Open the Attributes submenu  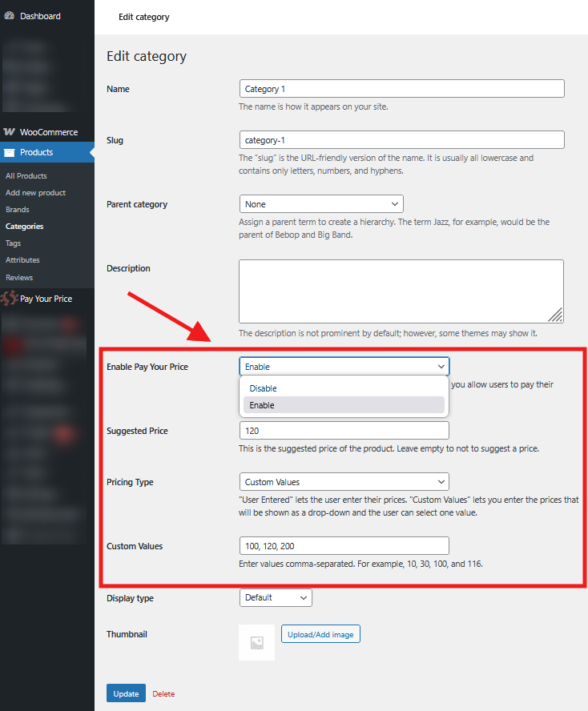22,260
